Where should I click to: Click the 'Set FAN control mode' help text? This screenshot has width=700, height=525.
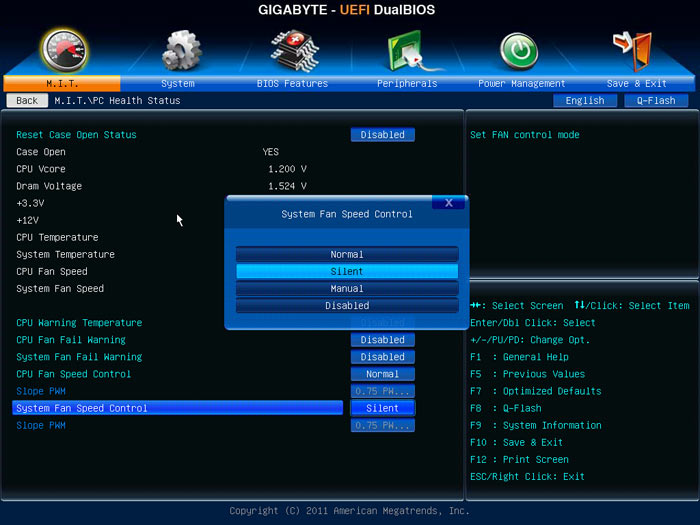coord(525,134)
